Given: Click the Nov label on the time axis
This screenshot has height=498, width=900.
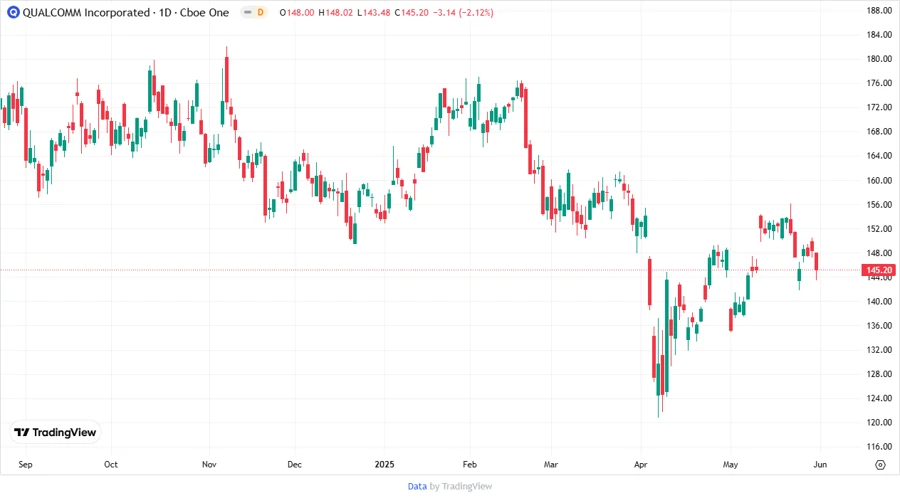Looking at the screenshot, I should (x=209, y=464).
